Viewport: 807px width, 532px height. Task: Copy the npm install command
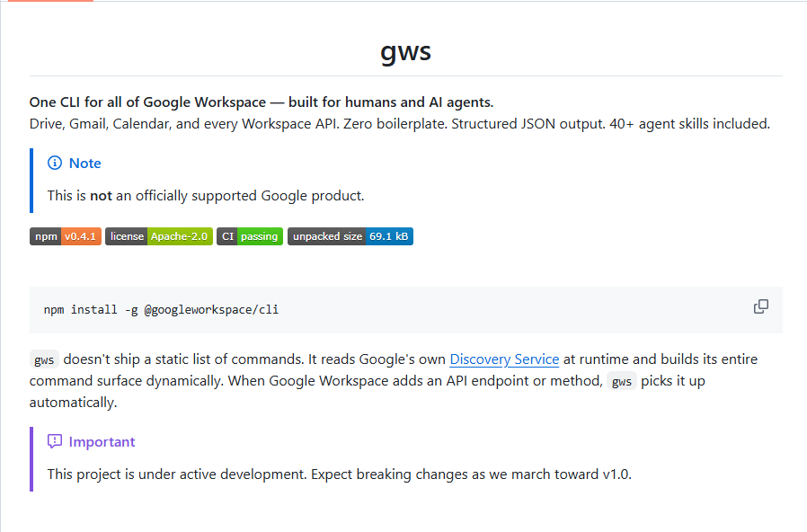760,306
